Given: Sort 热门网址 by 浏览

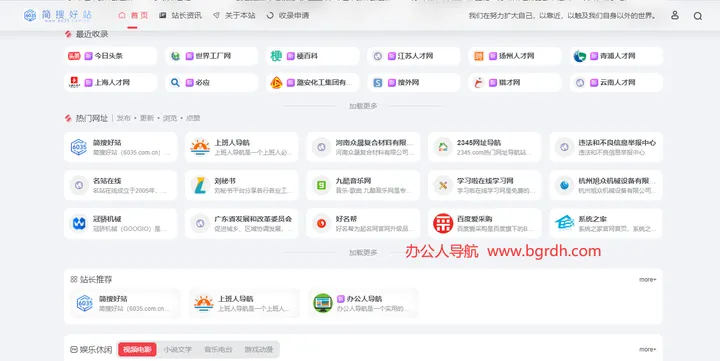Looking at the screenshot, I should pos(170,118).
